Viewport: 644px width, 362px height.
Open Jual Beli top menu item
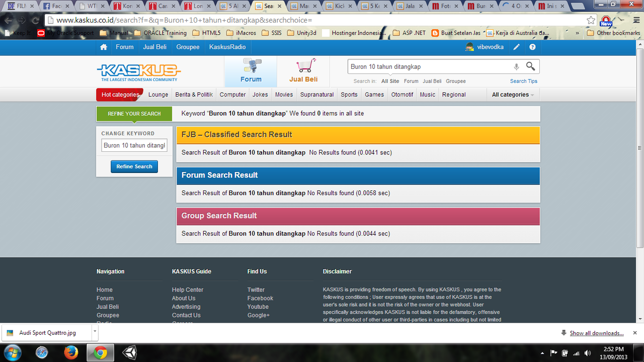coord(154,47)
